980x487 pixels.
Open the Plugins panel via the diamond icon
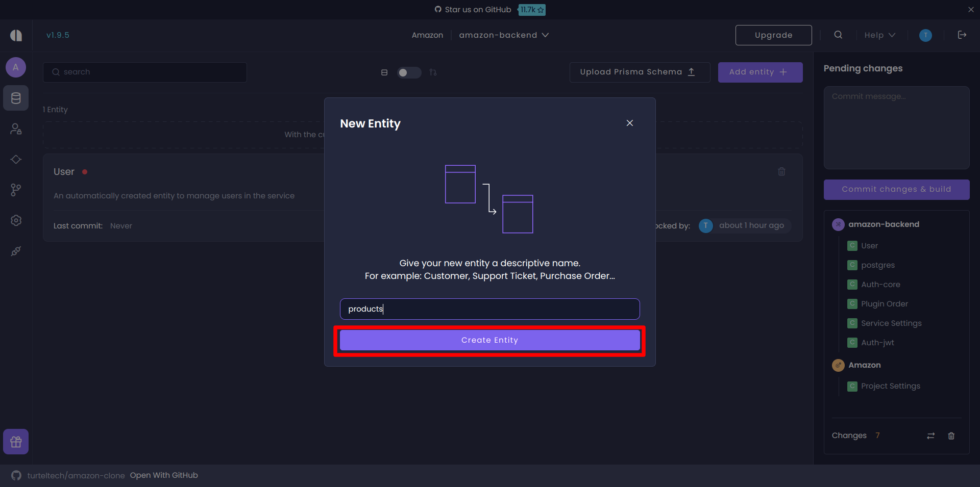[16, 159]
